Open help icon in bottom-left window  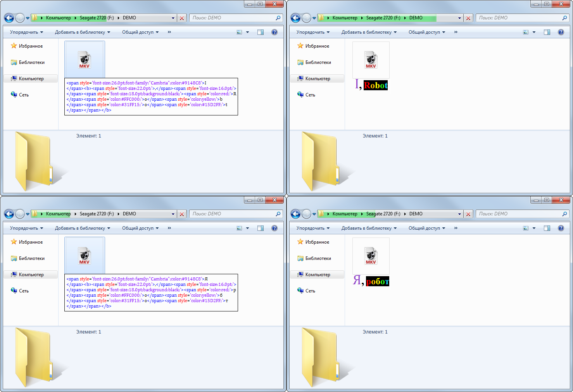coord(274,228)
